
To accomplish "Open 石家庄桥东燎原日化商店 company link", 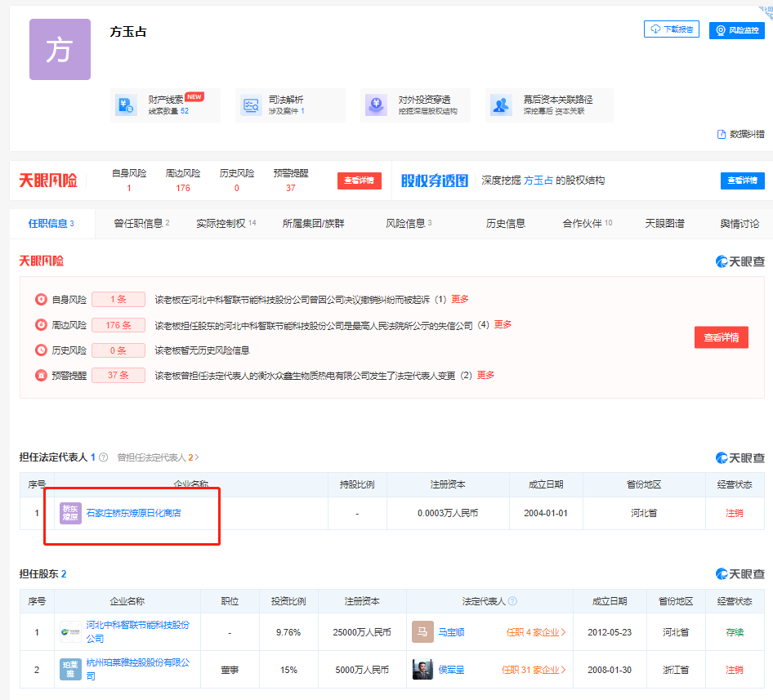I will 133,513.
